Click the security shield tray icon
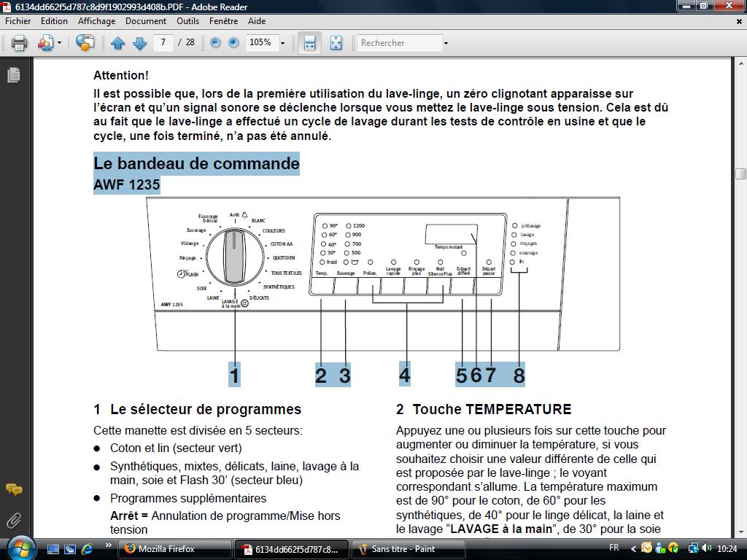The image size is (747, 560). [x=673, y=548]
